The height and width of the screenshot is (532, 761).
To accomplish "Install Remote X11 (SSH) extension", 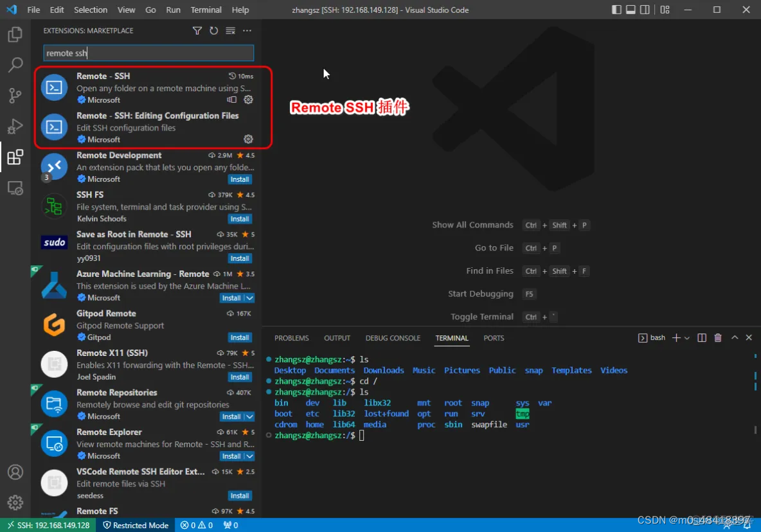I will point(240,377).
